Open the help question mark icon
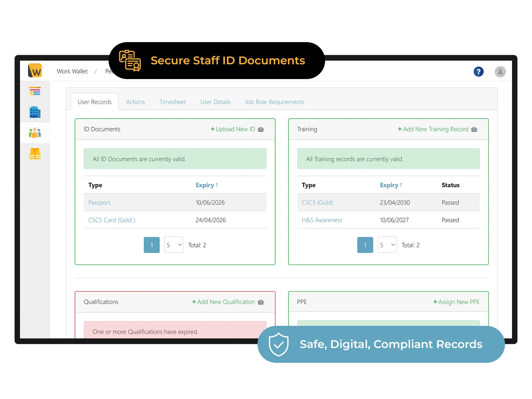This screenshot has width=532, height=399. tap(479, 72)
